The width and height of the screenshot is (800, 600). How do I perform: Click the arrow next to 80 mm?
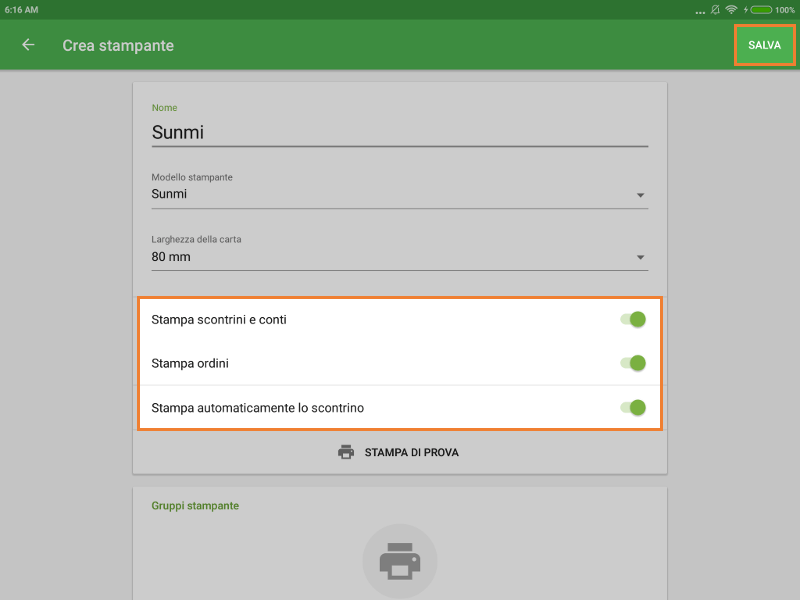640,258
